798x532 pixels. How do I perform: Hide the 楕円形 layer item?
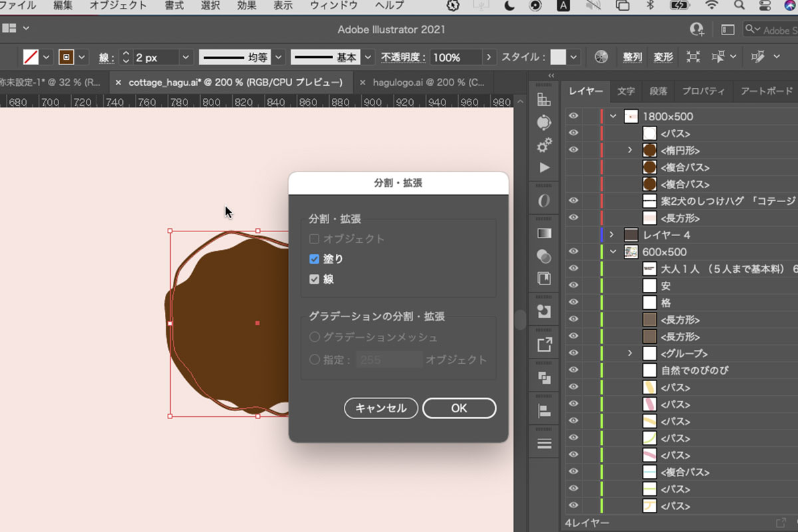[x=573, y=150]
